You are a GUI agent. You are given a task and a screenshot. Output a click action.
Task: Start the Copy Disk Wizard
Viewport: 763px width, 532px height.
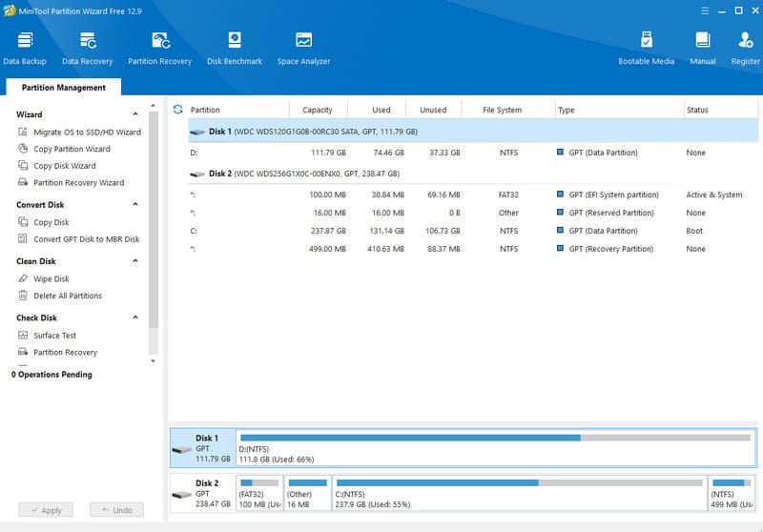(57, 166)
